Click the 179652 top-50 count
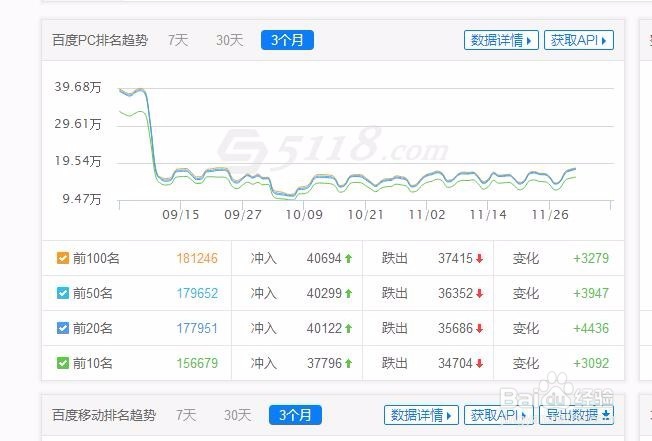This screenshot has width=652, height=441. 197,293
